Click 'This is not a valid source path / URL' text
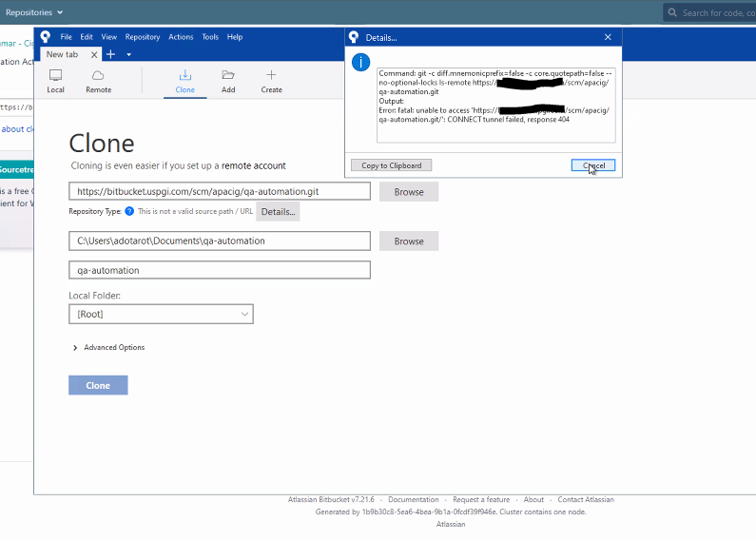 tap(195, 211)
